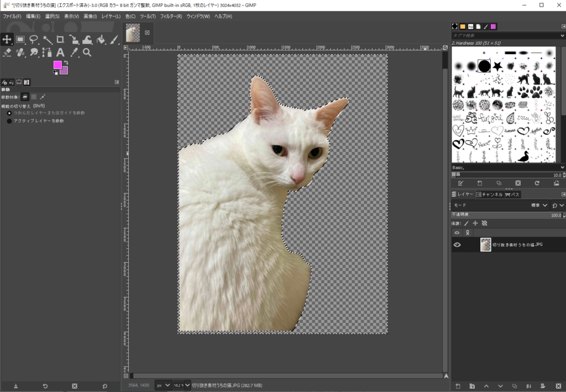Activate the Crop tool
The height and width of the screenshot is (392, 566).
coord(60,39)
